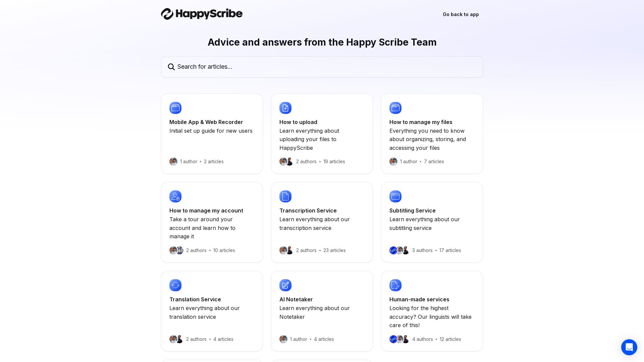This screenshot has height=362, width=644.
Task: Click '12 articles' in Human-made services card
Action: point(450,339)
